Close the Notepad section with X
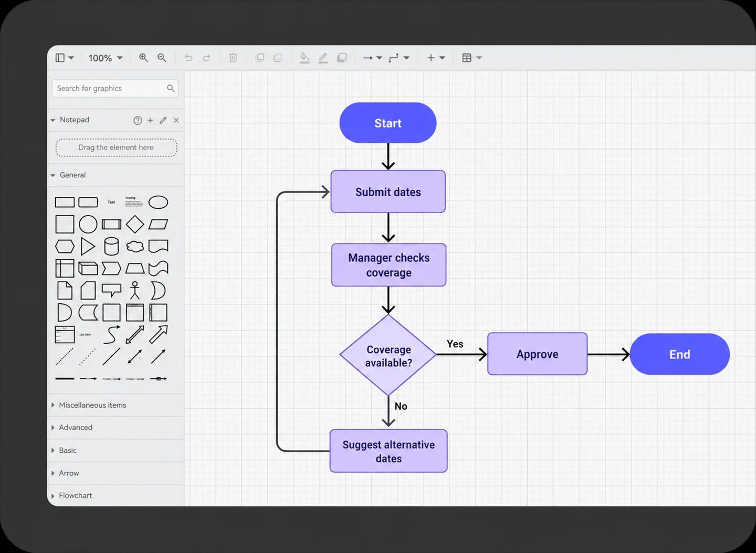The width and height of the screenshot is (756, 553). pyautogui.click(x=176, y=120)
